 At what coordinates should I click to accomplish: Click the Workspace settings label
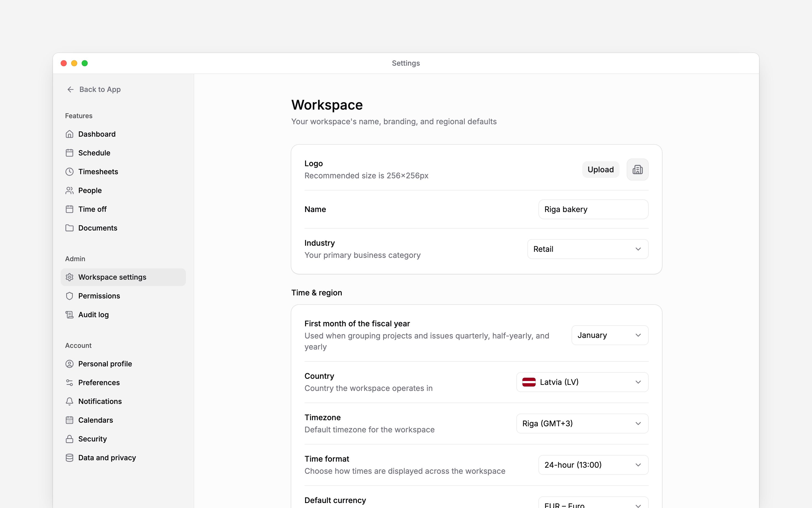(113, 277)
